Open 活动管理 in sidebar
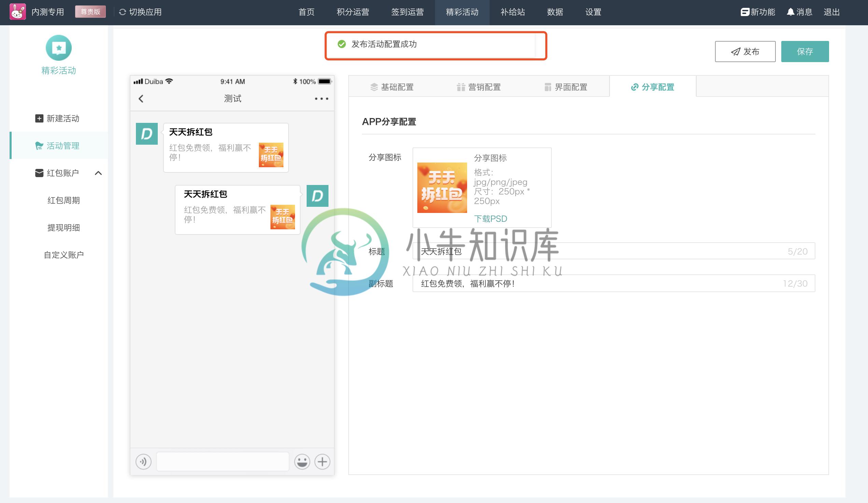Image resolution: width=868 pixels, height=503 pixels. [x=63, y=146]
